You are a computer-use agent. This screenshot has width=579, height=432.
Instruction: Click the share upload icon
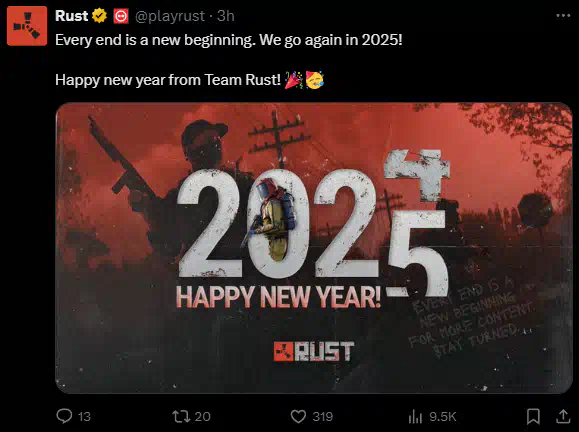(563, 416)
